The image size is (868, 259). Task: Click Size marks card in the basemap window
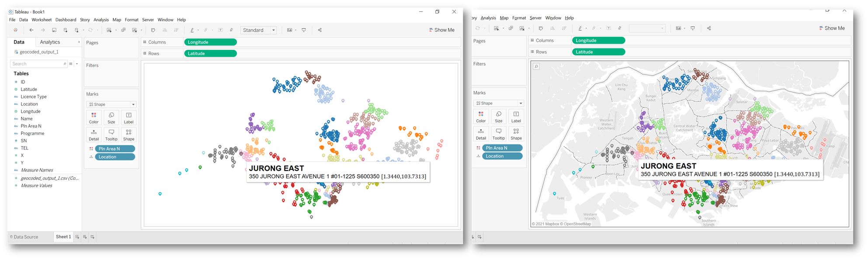click(498, 117)
